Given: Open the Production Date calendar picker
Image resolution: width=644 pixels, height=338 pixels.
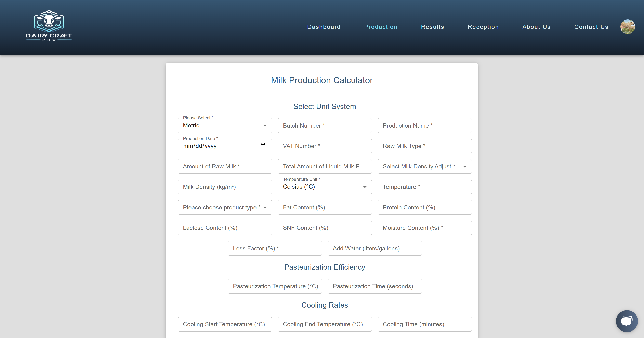Looking at the screenshot, I should [263, 146].
